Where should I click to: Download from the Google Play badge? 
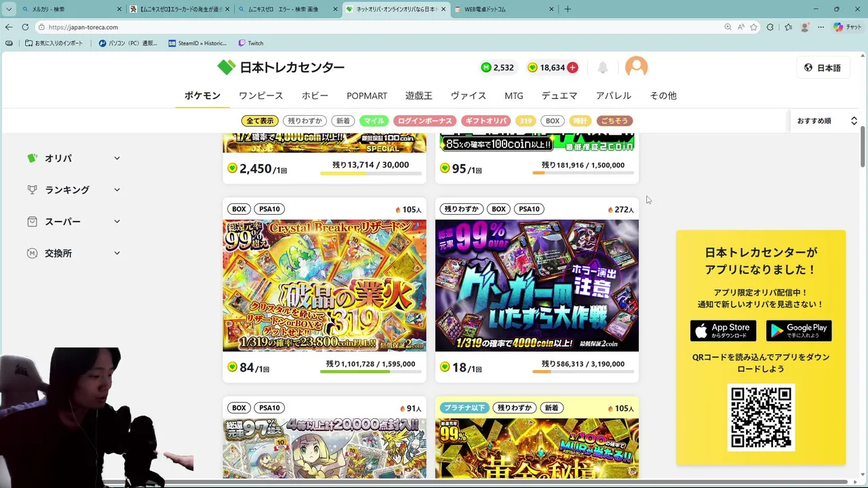(x=799, y=331)
